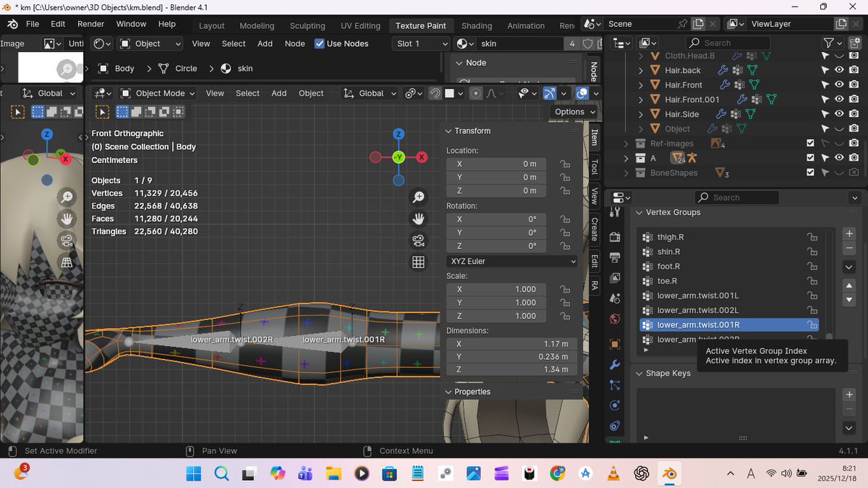Open the viewport Options dropdown
Viewport: 868px width, 488px height.
575,112
